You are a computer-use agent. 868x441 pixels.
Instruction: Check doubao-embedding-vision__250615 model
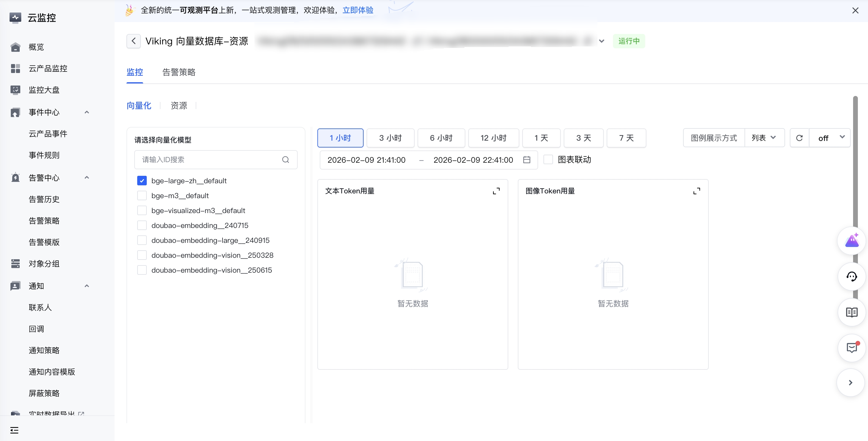click(x=142, y=270)
